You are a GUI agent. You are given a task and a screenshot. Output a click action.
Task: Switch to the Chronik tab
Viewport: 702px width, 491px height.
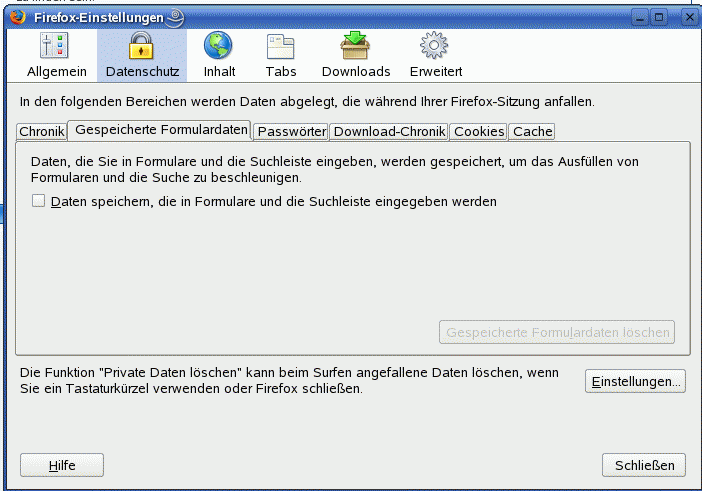pos(42,132)
